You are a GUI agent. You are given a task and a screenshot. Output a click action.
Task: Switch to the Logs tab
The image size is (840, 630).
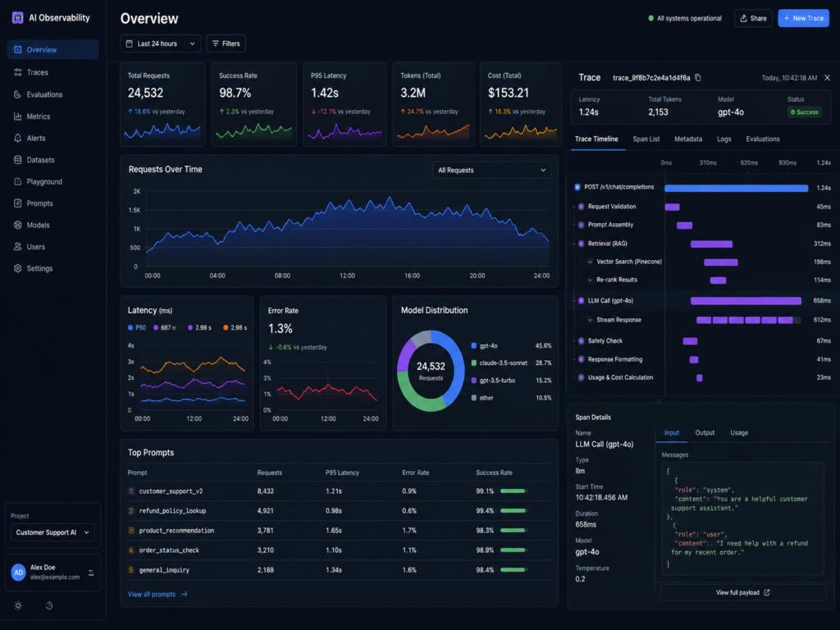pos(724,139)
